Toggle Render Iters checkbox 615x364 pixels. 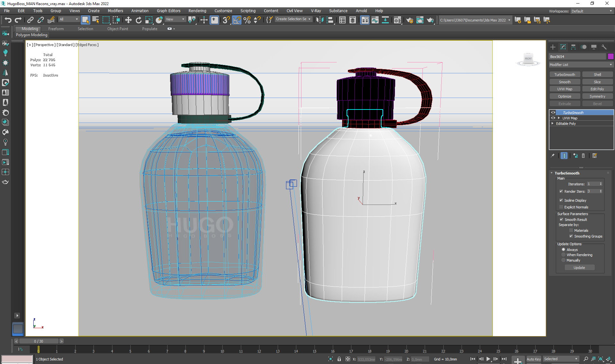[x=561, y=191]
